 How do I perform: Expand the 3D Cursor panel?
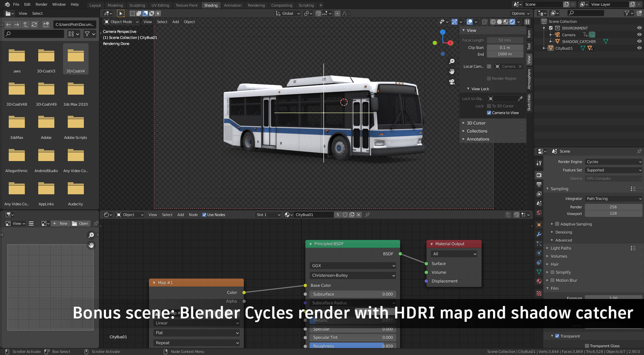click(476, 123)
